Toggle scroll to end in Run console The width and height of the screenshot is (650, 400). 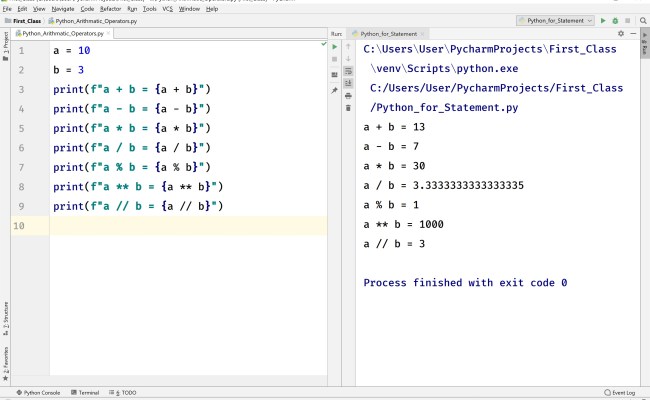pos(348,83)
